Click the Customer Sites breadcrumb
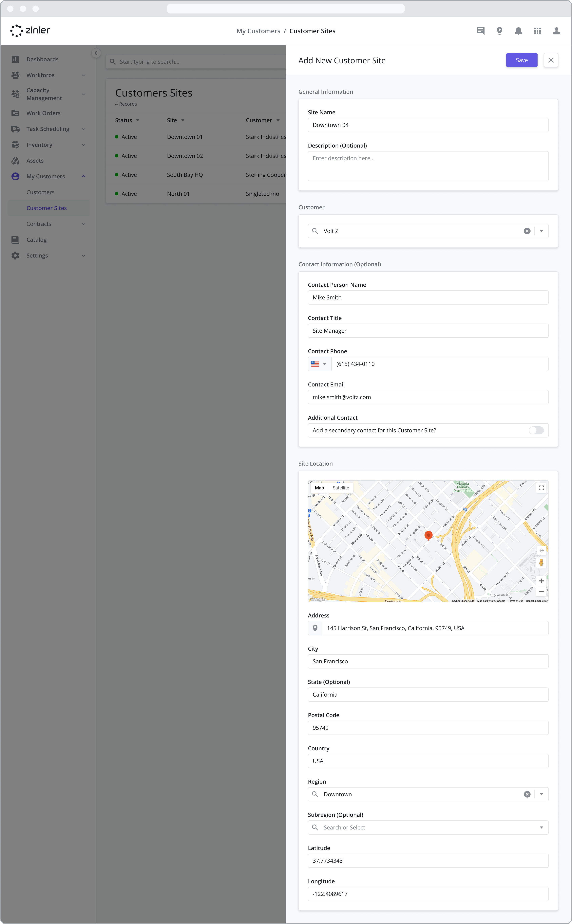The image size is (572, 924). 312,31
